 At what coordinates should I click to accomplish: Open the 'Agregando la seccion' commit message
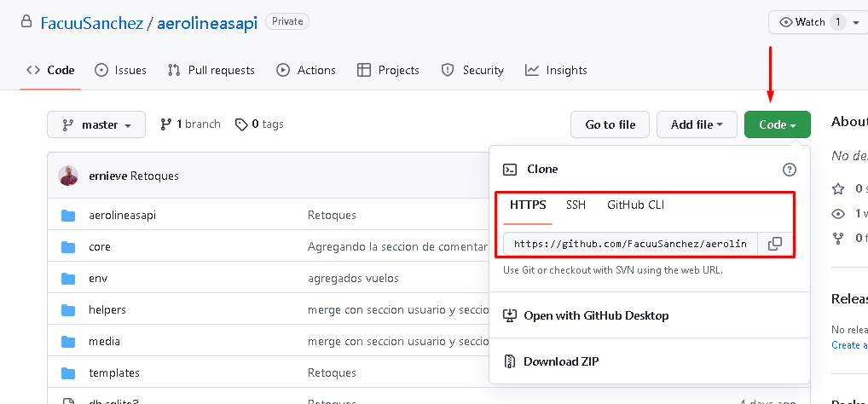click(398, 247)
